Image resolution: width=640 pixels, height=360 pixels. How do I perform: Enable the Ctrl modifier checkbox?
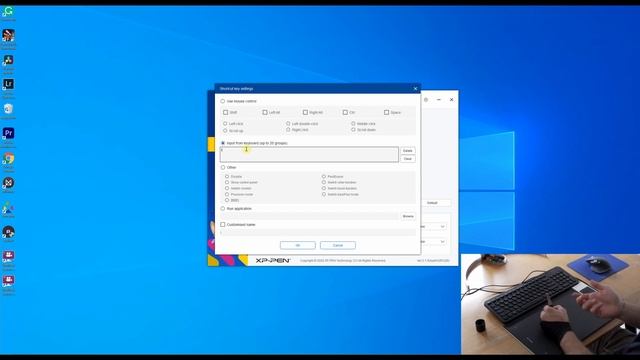point(345,112)
